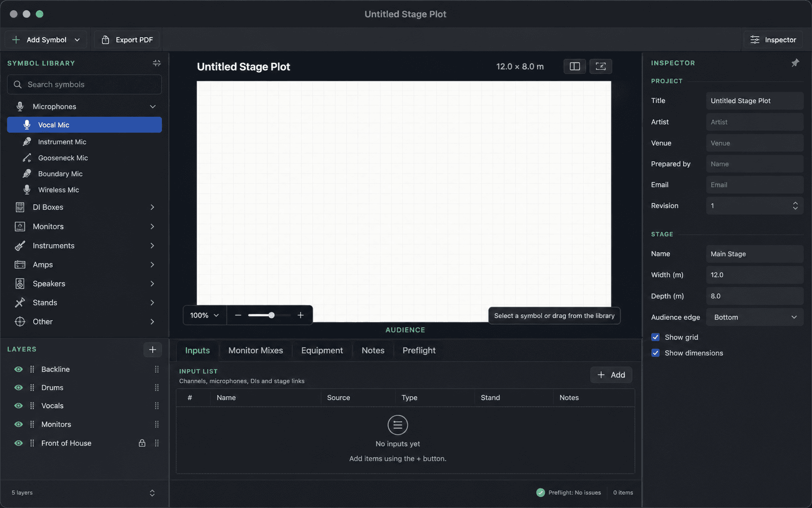The image size is (812, 508).
Task: Click the zoom in plus icon
Action: (301, 315)
